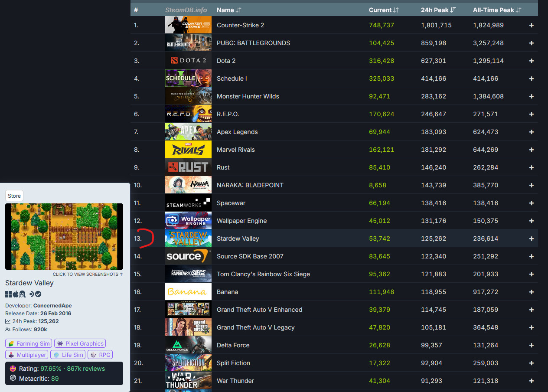Screen dimensions: 548x392
Task: Click the plus icon on Source SDK Base 2007 row
Action: [x=532, y=256]
